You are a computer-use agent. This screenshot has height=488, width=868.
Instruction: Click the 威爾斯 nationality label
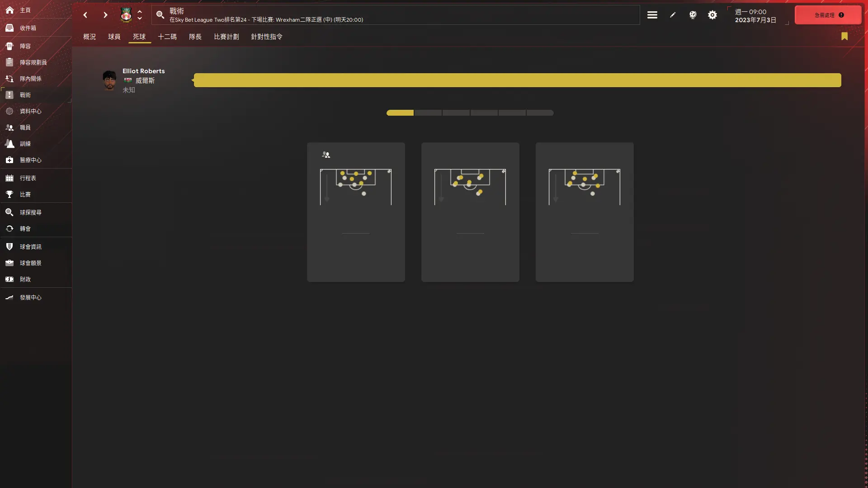tap(145, 80)
